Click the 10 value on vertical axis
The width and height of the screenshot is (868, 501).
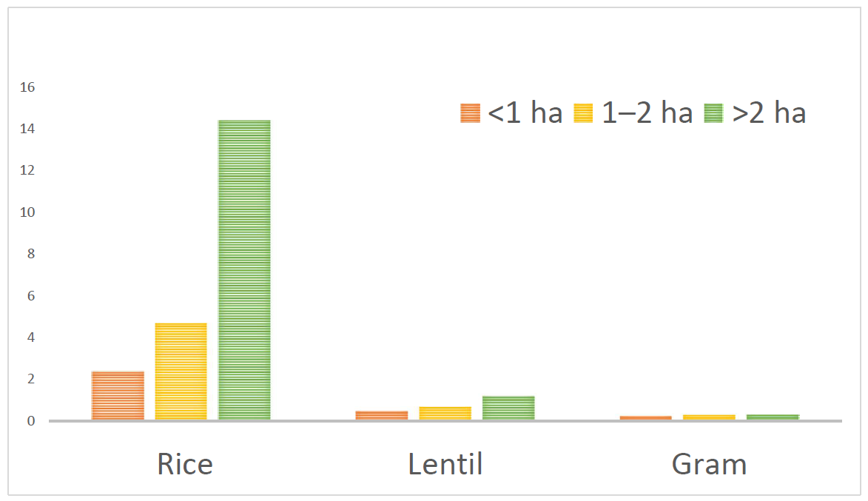[27, 212]
